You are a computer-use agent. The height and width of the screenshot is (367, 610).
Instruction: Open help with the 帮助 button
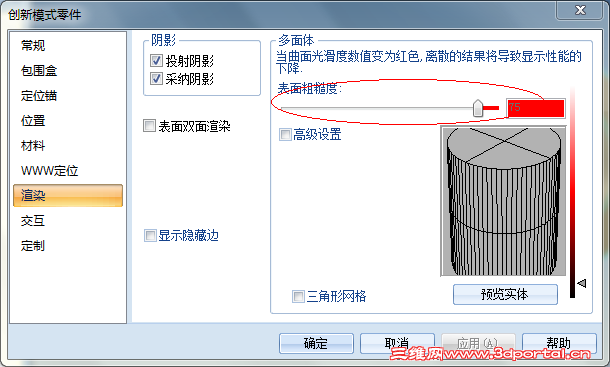pyautogui.click(x=559, y=343)
